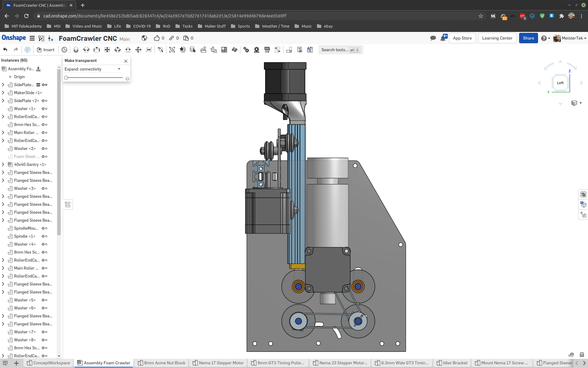Click the fixed icon next to Assembly Fo...
This screenshot has height=368, width=588.
pyautogui.click(x=38, y=69)
